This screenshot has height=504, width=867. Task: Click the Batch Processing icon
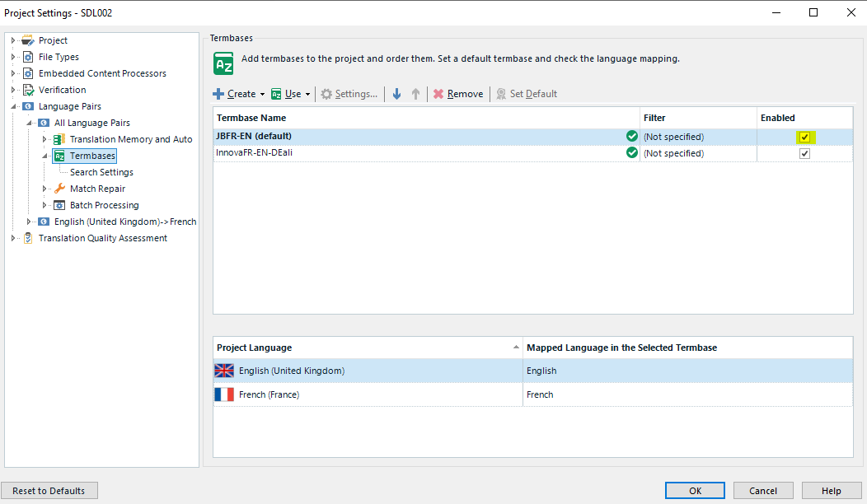pyautogui.click(x=59, y=205)
